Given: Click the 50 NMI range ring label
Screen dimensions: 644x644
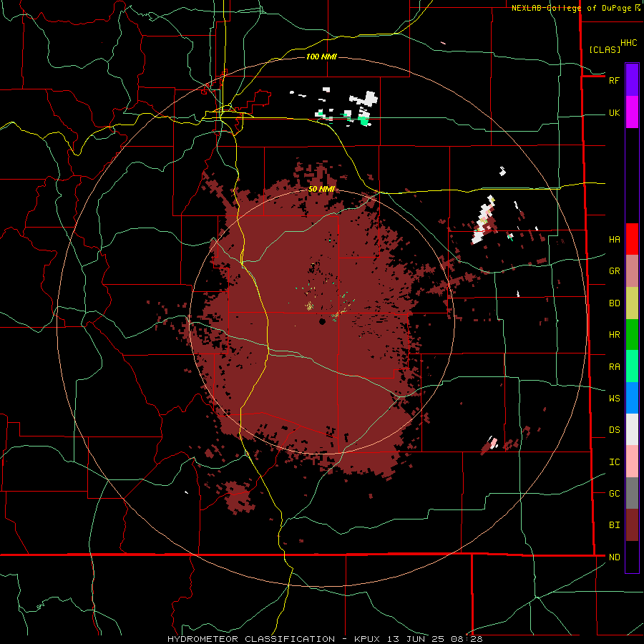Looking at the screenshot, I should (x=321, y=189).
